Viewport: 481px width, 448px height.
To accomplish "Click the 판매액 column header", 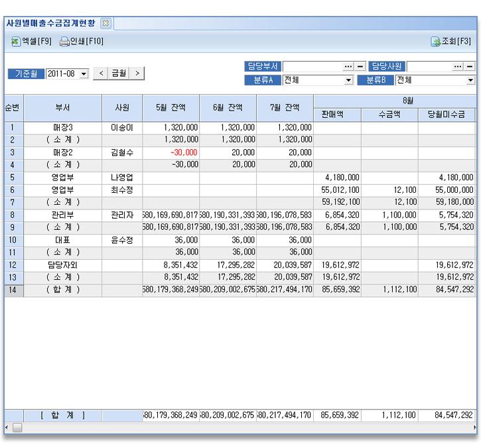I will click(336, 114).
